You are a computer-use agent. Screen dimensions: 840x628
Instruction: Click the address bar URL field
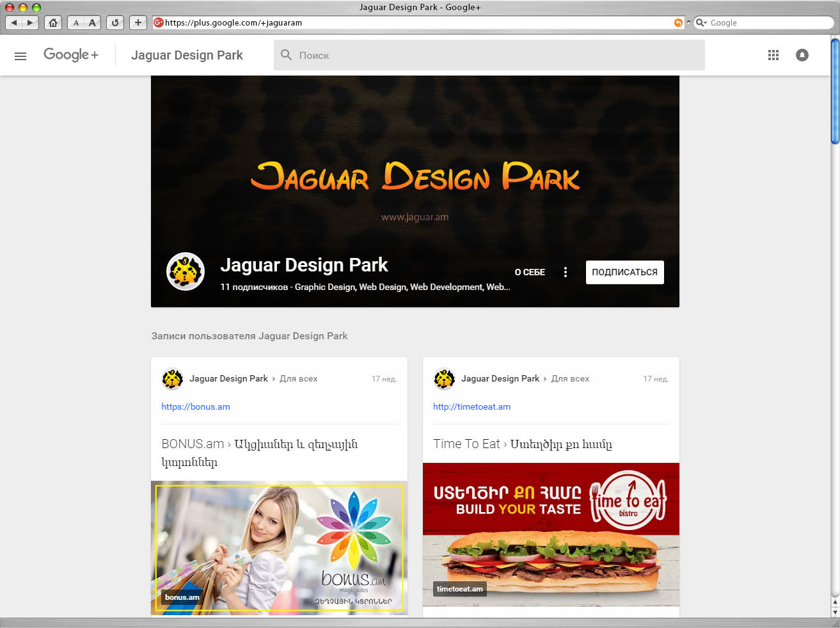(419, 22)
